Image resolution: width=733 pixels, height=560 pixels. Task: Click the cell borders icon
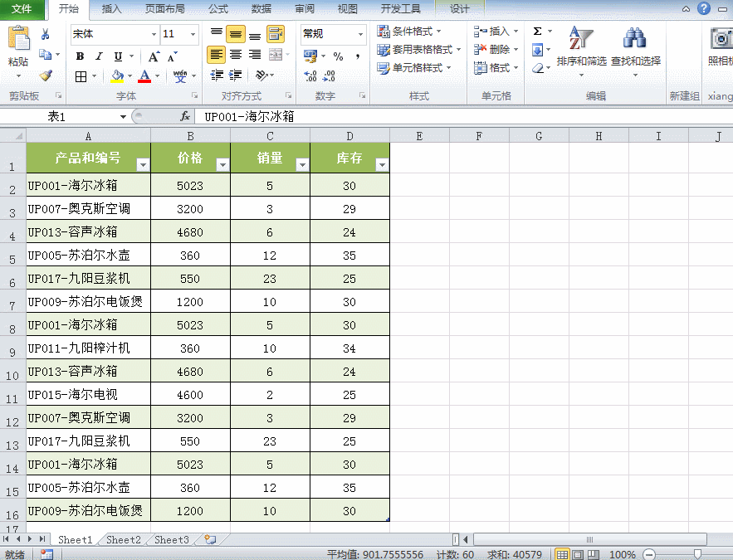(x=81, y=76)
